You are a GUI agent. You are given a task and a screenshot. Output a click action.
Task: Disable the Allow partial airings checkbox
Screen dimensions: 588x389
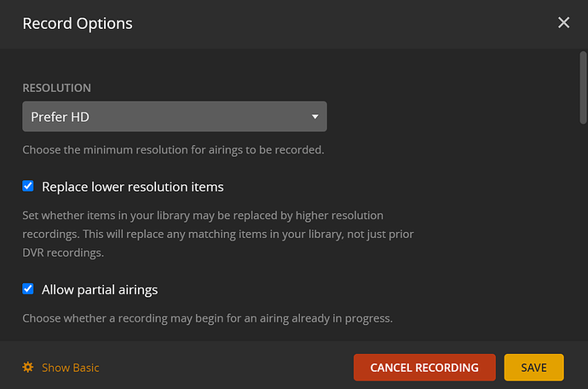[28, 289]
